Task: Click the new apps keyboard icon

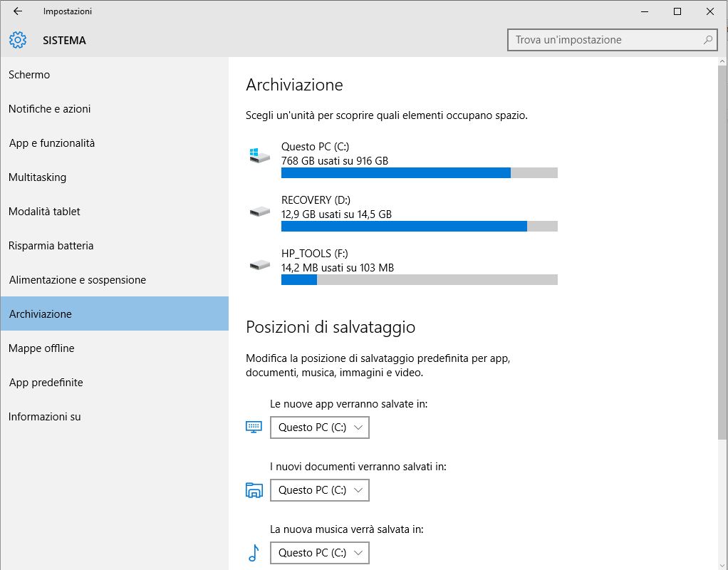Action: tap(254, 427)
